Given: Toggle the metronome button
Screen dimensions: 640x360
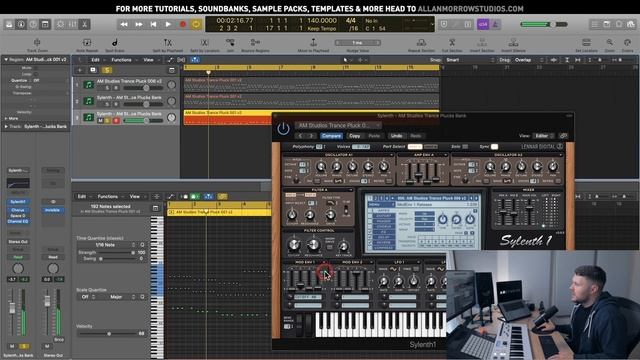Looking at the screenshot, I should pos(495,24).
